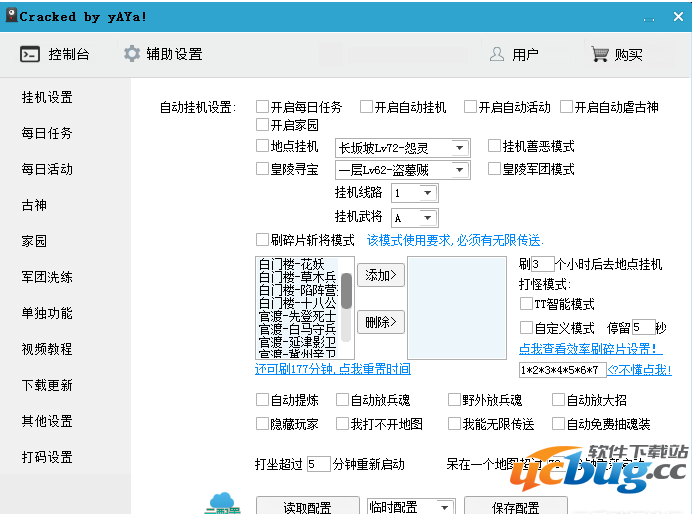The width and height of the screenshot is (694, 514).
Task: Click the console terminal icon
Action: [30, 54]
